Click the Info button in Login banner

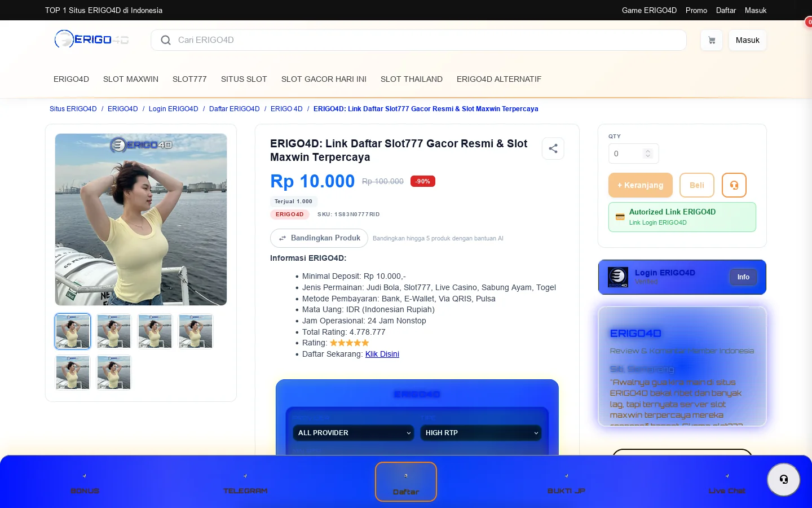(743, 277)
